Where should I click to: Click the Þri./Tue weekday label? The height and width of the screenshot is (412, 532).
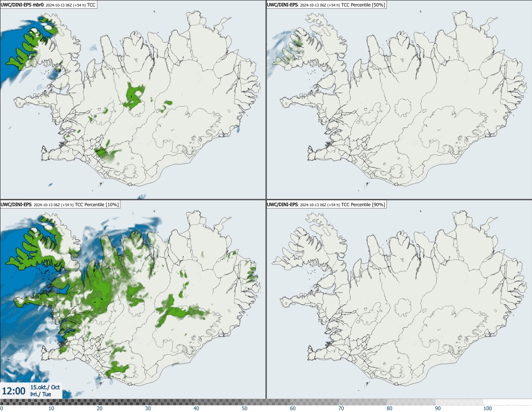point(41,394)
